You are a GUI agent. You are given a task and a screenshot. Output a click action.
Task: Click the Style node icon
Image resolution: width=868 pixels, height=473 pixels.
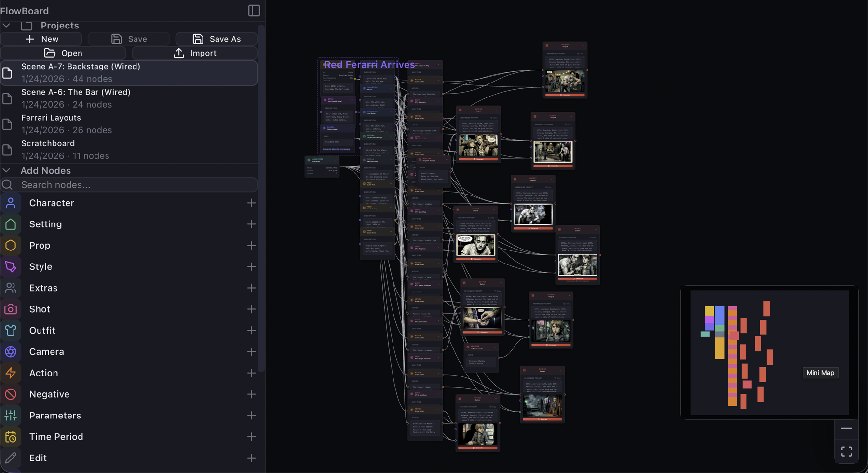[11, 267]
